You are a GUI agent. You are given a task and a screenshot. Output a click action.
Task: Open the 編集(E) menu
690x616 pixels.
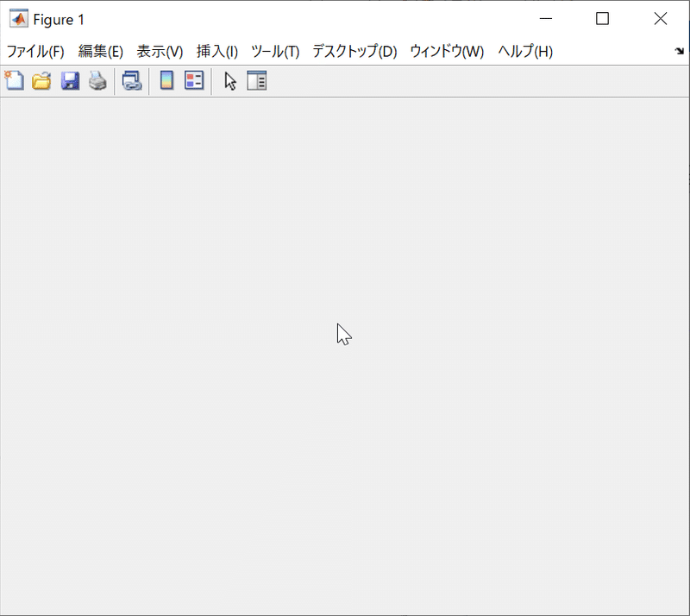click(101, 52)
